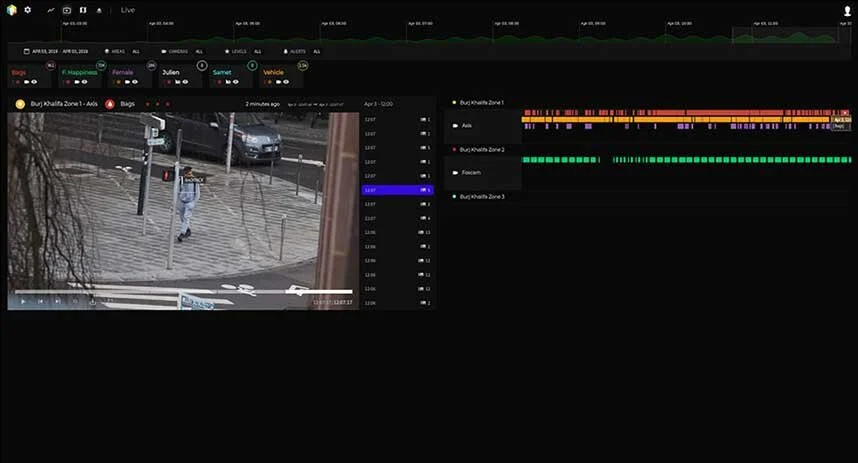Toggle the star level on Vehicle card
The height and width of the screenshot is (463, 858).
click(269, 82)
